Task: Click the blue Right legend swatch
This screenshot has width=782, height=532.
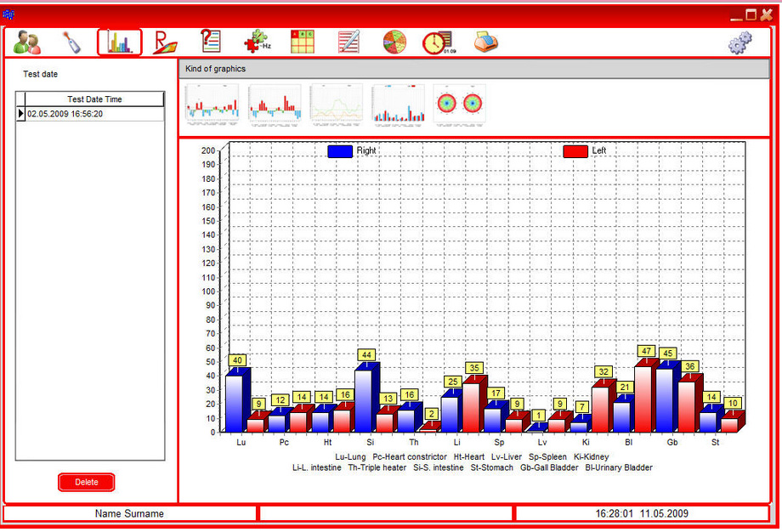Action: coord(340,151)
